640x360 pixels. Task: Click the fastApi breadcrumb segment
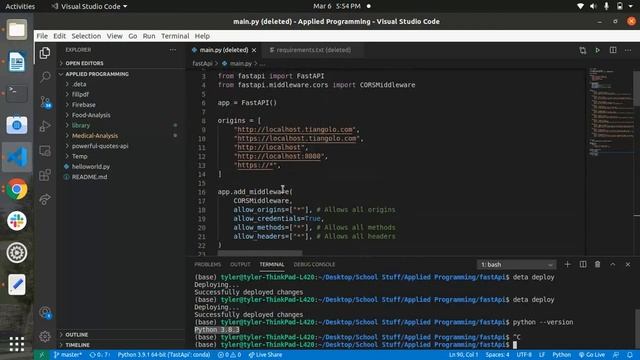coord(202,64)
